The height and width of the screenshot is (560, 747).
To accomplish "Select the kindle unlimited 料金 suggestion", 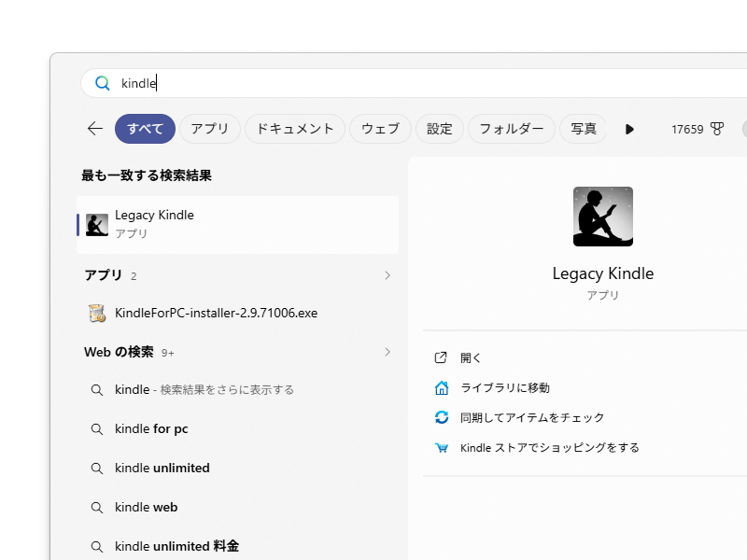I will (238, 546).
